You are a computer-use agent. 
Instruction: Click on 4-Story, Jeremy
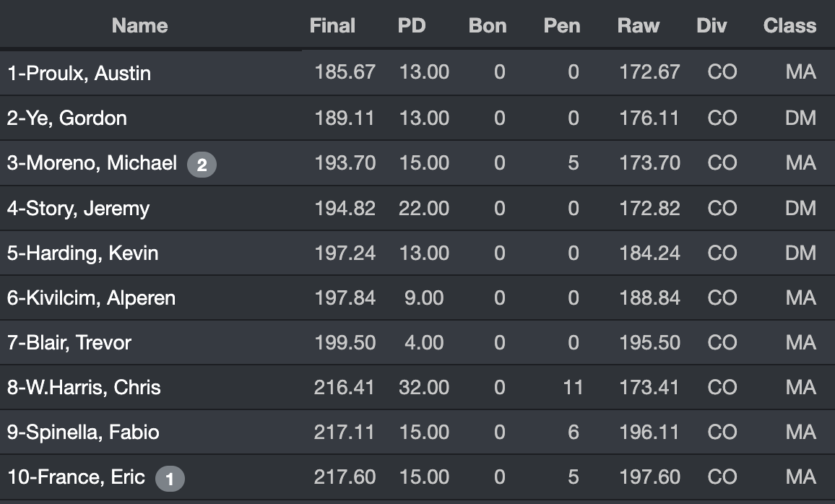(78, 209)
